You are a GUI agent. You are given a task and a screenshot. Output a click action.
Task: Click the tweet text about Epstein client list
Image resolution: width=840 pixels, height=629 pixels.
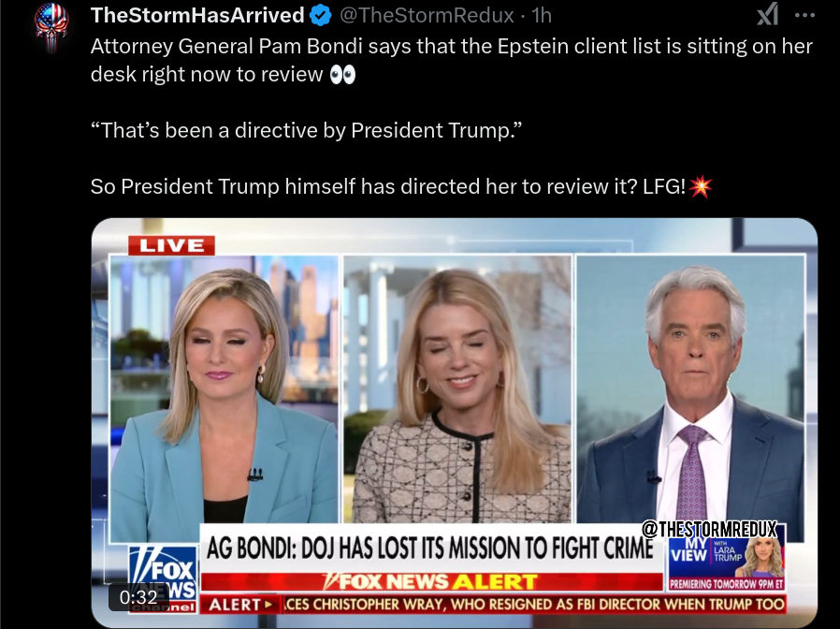[452, 60]
